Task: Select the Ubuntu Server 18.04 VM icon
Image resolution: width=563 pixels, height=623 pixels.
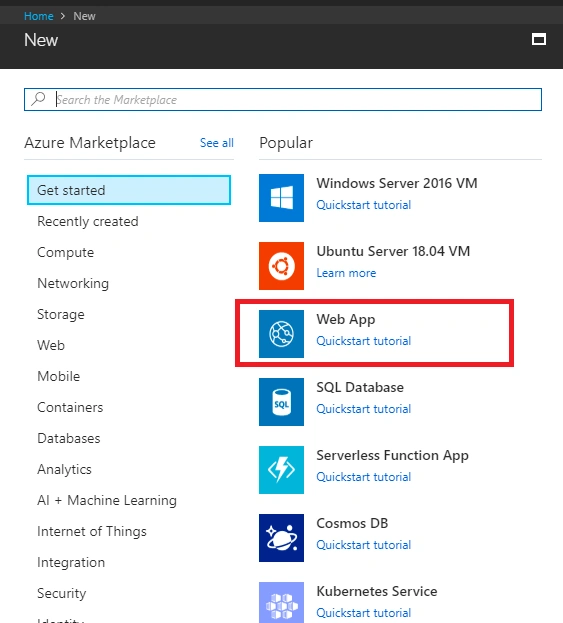Action: coord(281,266)
